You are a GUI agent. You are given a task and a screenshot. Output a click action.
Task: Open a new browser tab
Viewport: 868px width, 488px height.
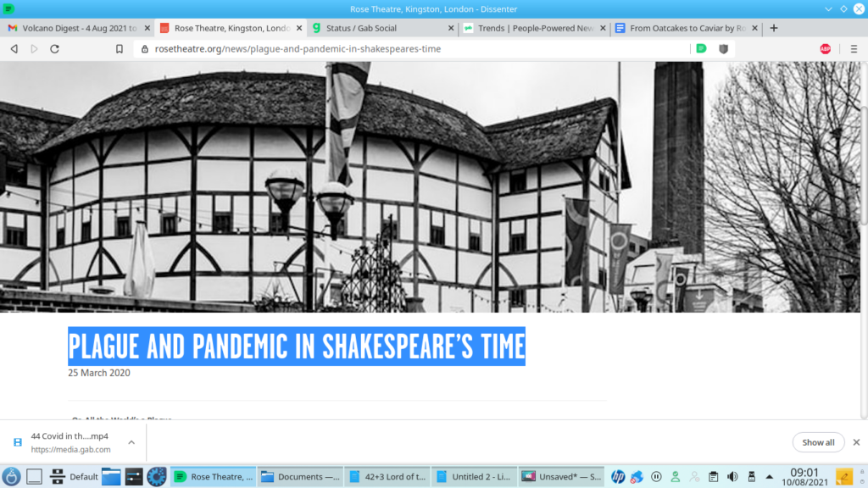pos(774,28)
